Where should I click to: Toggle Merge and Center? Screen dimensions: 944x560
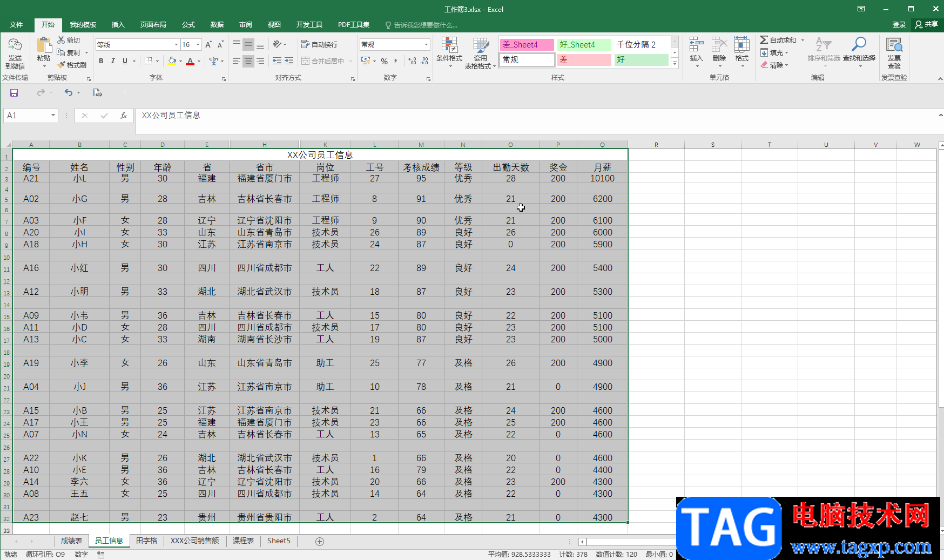(323, 61)
